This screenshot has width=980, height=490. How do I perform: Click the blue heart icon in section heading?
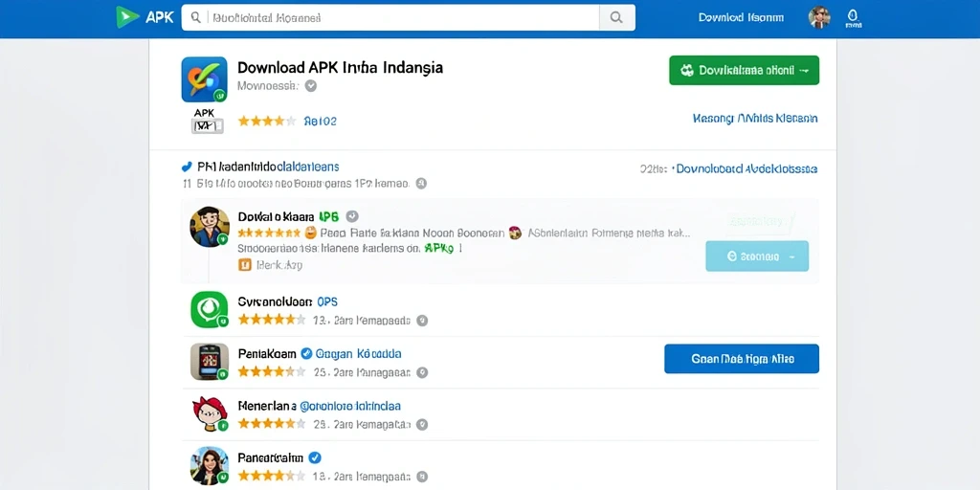[x=187, y=167]
